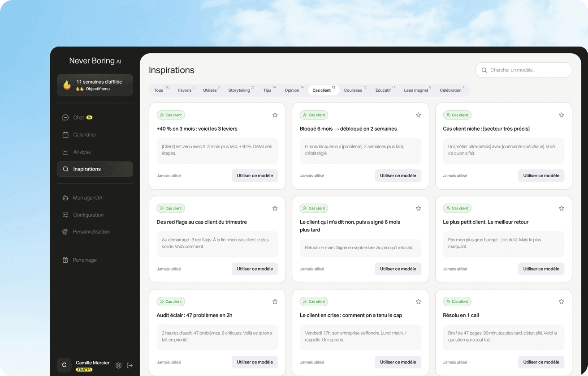Viewport: 588px width, 376px height.
Task: Star the 'Le client qui m'a dit non' card
Action: pyautogui.click(x=419, y=208)
